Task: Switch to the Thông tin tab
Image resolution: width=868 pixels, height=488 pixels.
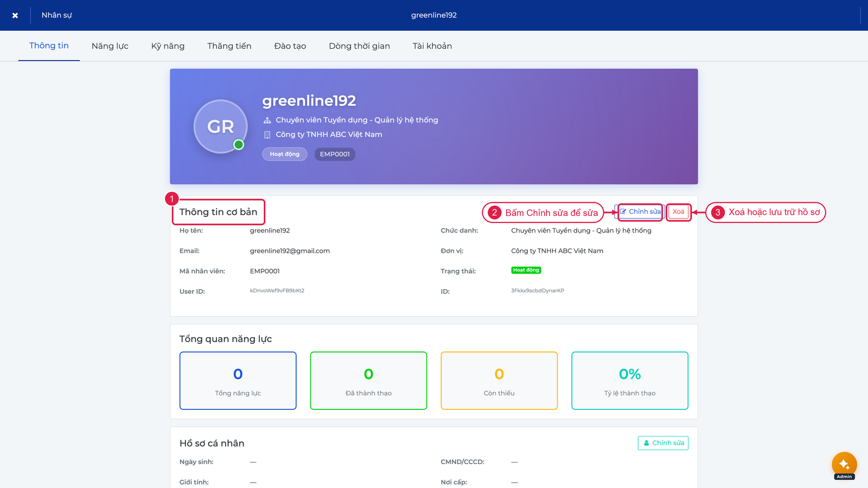Action: [x=49, y=46]
